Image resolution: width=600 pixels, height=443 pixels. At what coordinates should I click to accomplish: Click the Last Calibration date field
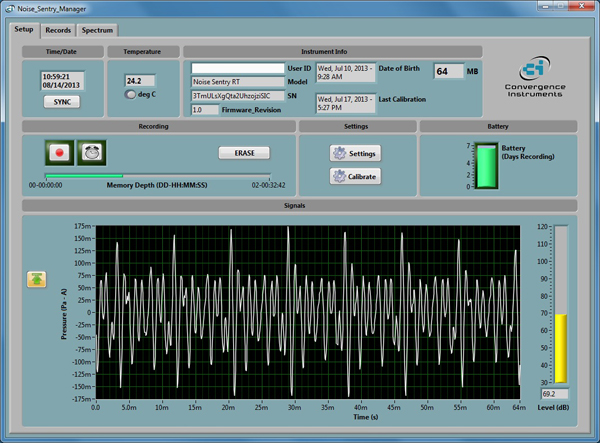coord(346,103)
